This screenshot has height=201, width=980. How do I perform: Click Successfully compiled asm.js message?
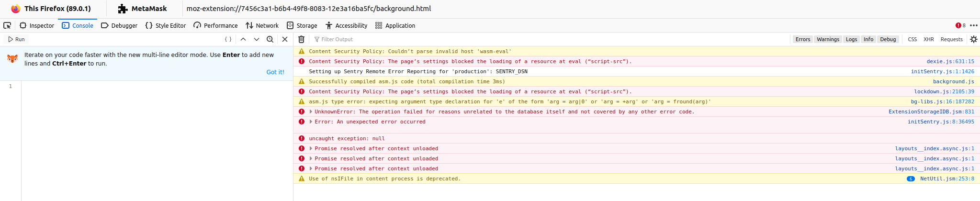406,81
